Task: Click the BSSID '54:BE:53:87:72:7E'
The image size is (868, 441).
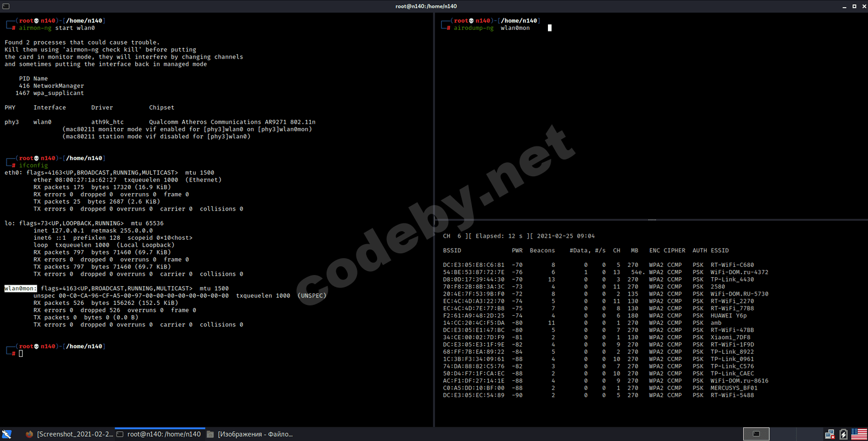Action: [x=474, y=272]
